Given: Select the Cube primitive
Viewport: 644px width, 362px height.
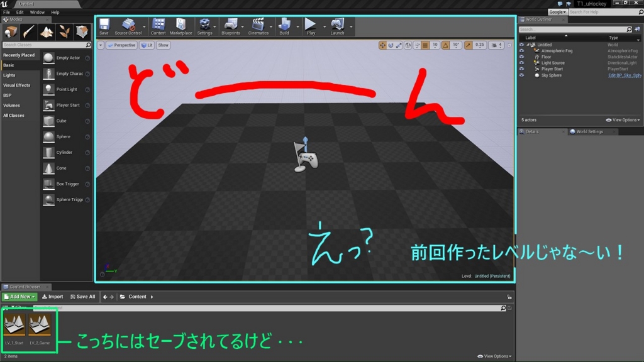Looking at the screenshot, I should click(x=66, y=121).
